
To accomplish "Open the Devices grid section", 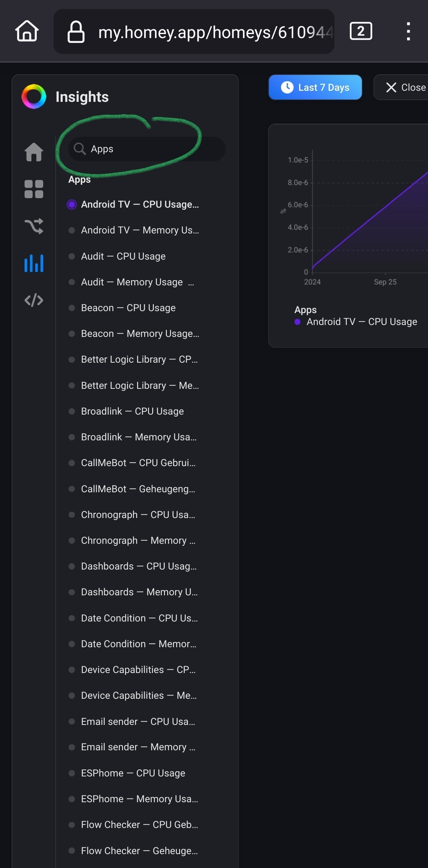I will pyautogui.click(x=34, y=189).
